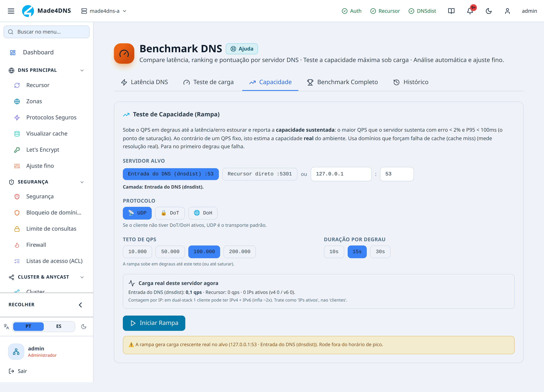Viewport: 544px width, 392px height.
Task: Set QPS ceiling to 10.000
Action: click(137, 252)
